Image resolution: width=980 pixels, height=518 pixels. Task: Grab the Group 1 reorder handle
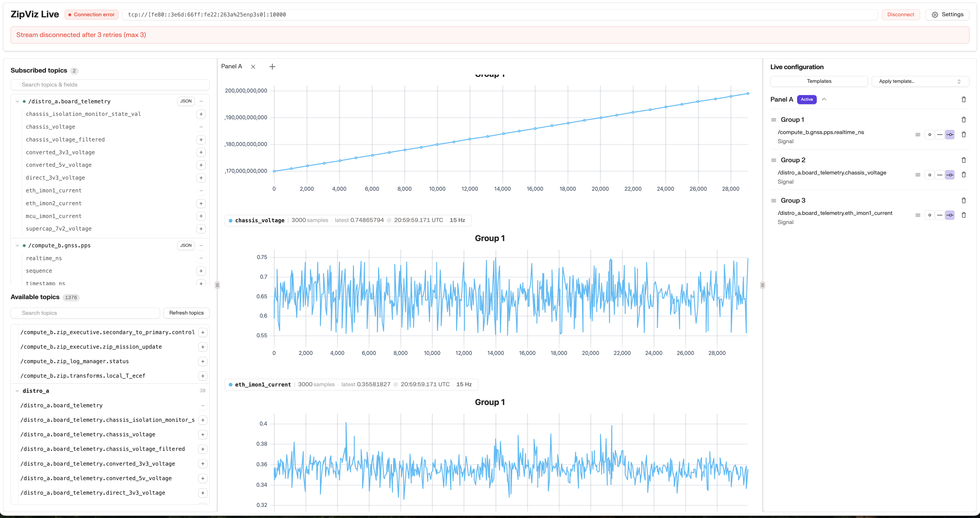pyautogui.click(x=773, y=120)
